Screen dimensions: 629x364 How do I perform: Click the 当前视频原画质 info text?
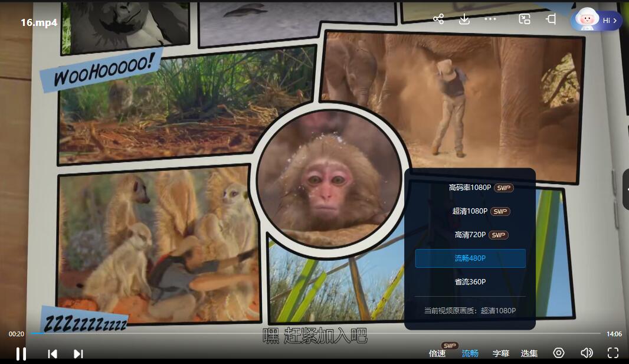(x=470, y=311)
